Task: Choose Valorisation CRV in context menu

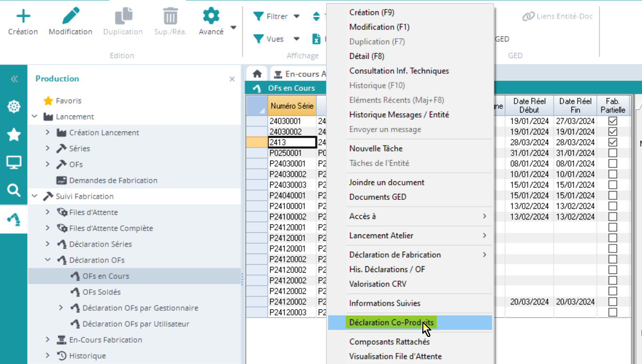Action: pyautogui.click(x=378, y=284)
